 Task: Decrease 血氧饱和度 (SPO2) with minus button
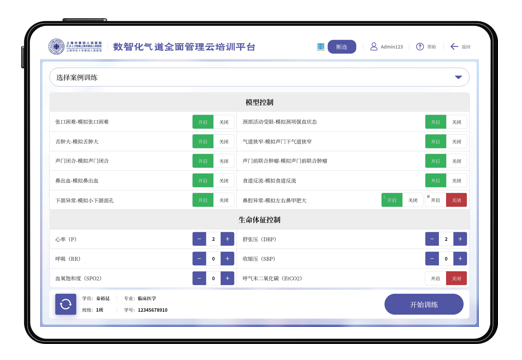(199, 278)
